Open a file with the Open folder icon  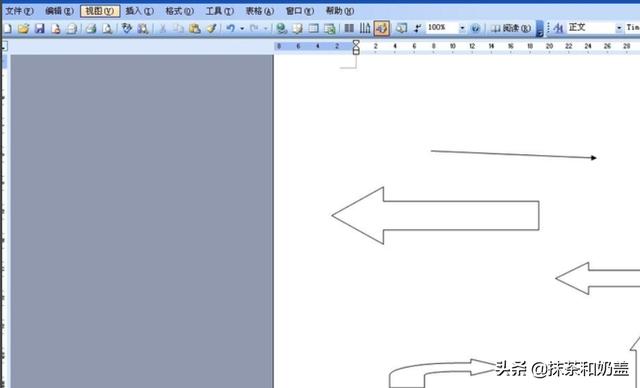(23, 28)
